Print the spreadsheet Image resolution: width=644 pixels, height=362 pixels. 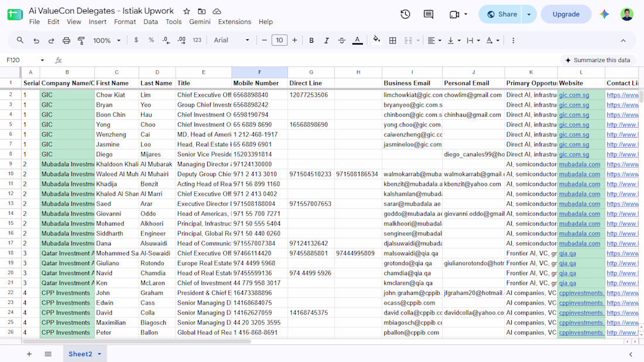[x=66, y=40]
